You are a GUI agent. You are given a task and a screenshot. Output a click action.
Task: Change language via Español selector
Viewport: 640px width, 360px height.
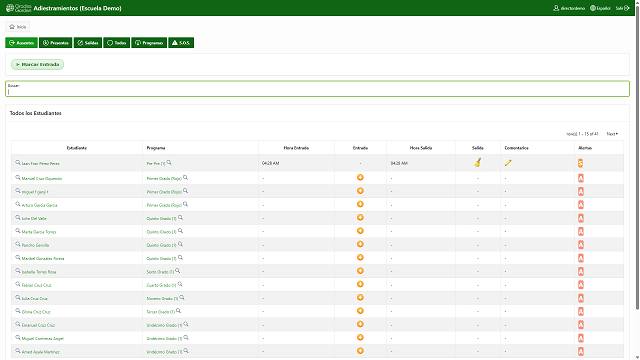coord(600,8)
